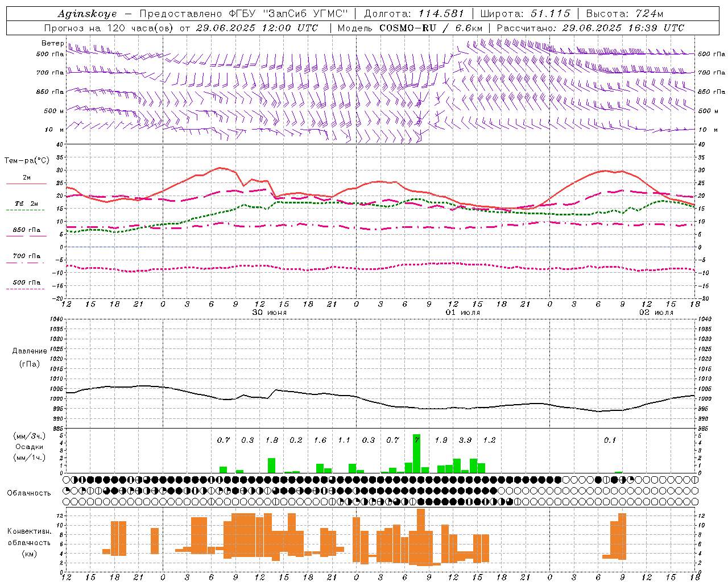Click the "Td 2м" legend label

[x=27, y=203]
